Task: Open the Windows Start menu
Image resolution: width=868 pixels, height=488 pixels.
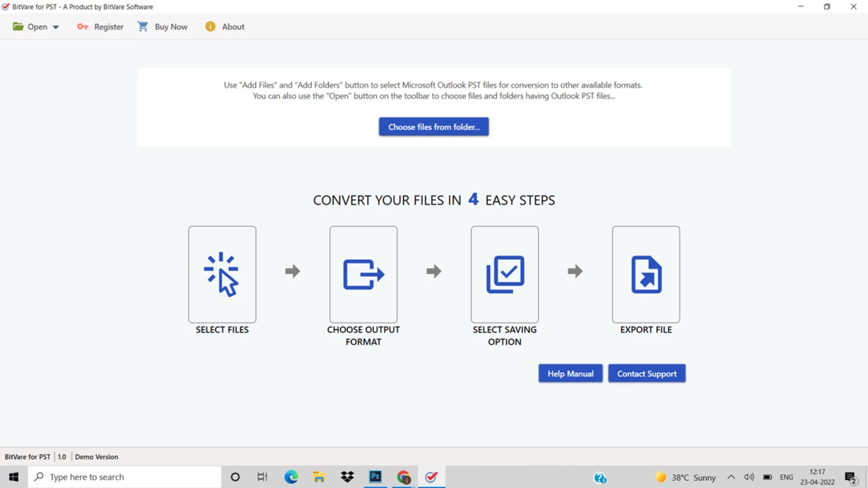Action: tap(13, 477)
